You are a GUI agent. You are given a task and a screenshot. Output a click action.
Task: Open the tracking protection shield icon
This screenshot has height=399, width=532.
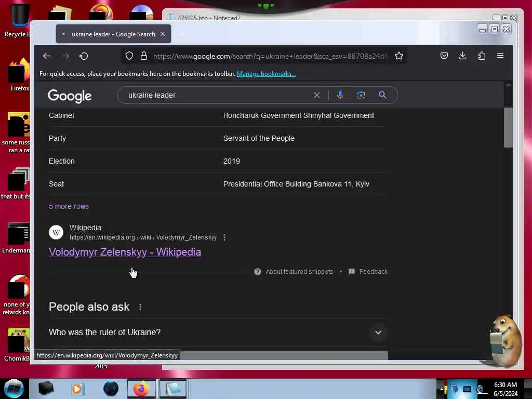[x=129, y=56]
